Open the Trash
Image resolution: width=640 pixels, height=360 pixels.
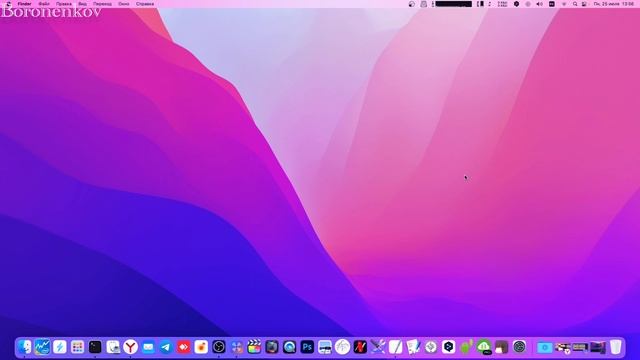[x=616, y=347]
